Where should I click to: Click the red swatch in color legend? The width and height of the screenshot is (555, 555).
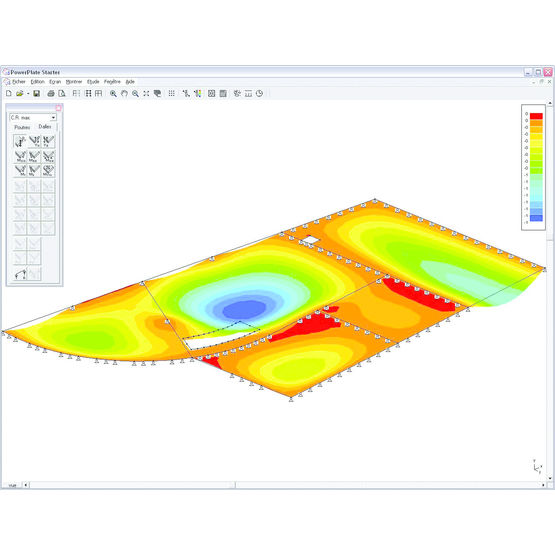tap(536, 116)
